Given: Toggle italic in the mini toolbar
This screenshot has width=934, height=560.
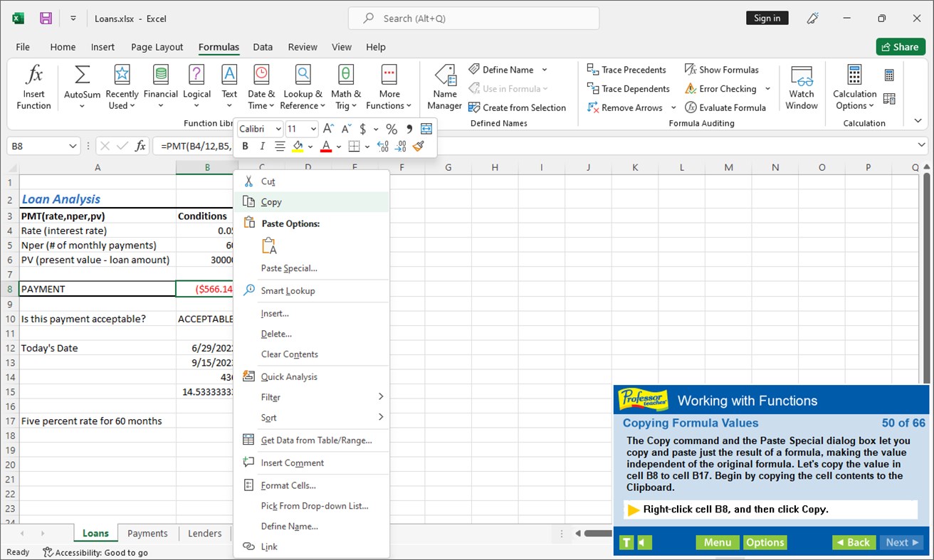Looking at the screenshot, I should click(262, 146).
